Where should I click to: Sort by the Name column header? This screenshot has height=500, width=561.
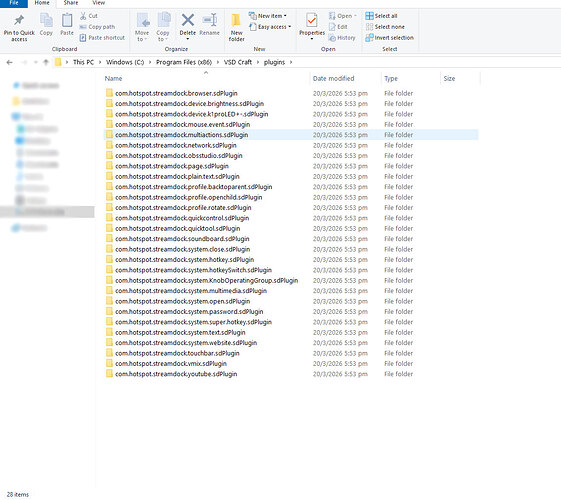[x=113, y=78]
